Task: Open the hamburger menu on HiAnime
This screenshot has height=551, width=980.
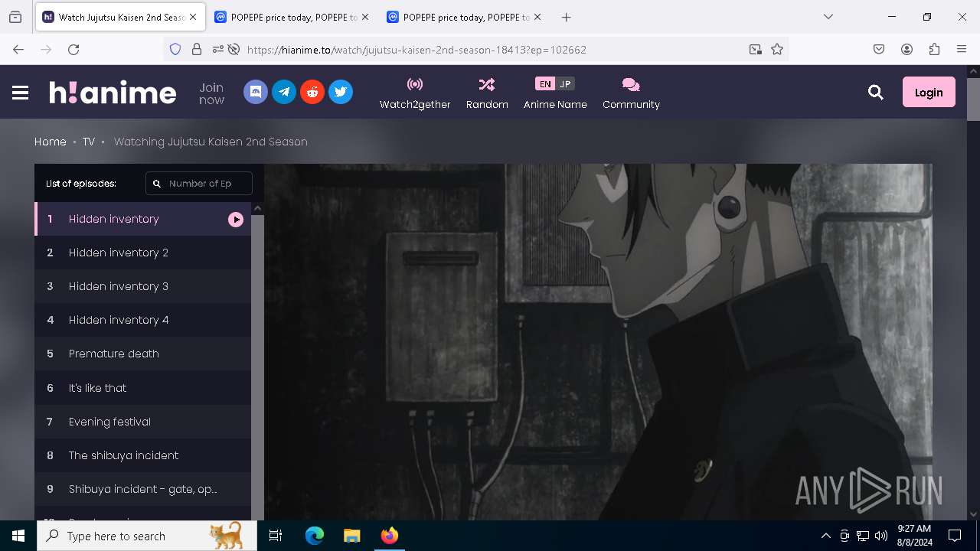Action: coord(21,93)
